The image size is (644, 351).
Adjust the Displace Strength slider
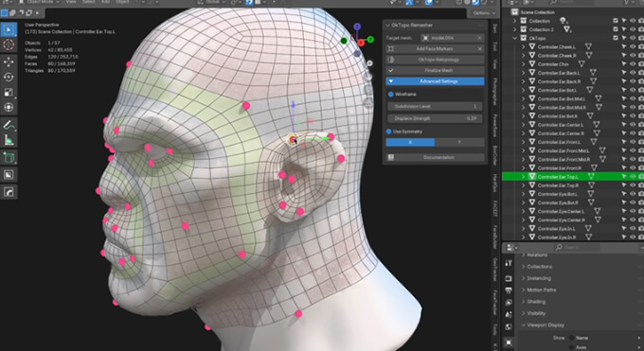point(435,118)
